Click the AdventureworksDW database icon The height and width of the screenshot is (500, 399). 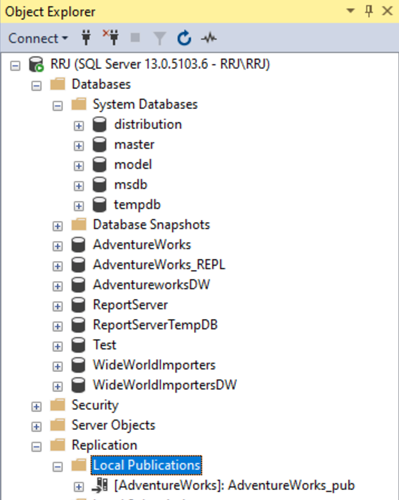(x=78, y=285)
